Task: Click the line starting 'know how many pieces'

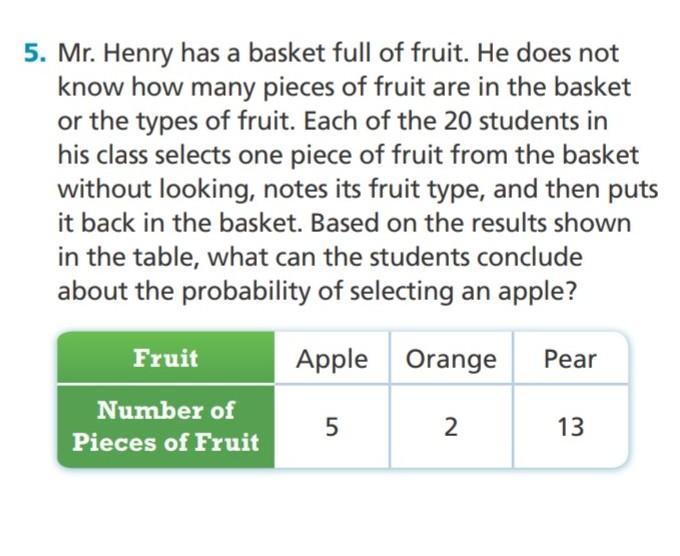Action: [344, 88]
